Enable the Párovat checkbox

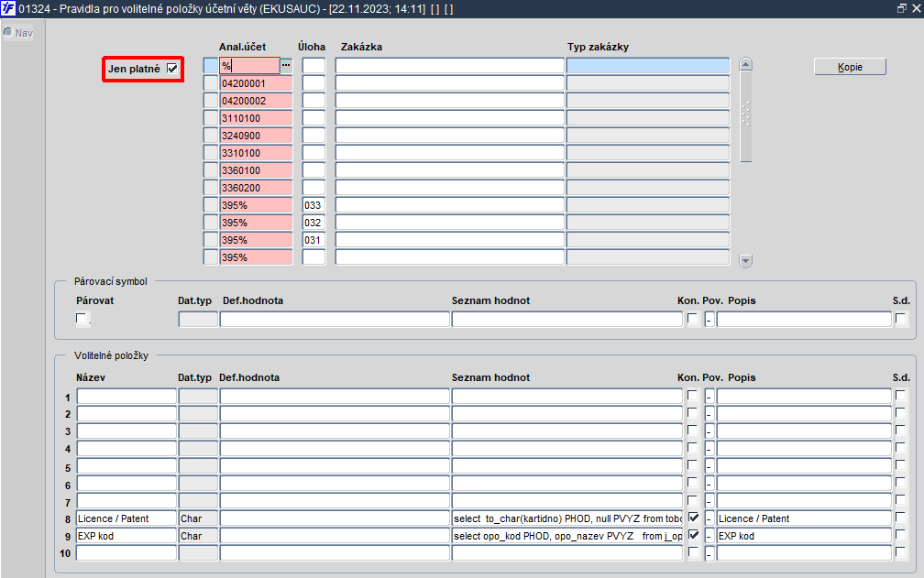(x=82, y=319)
